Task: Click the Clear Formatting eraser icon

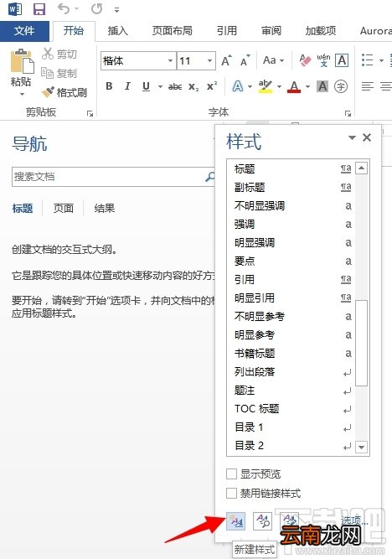Action: click(x=305, y=60)
